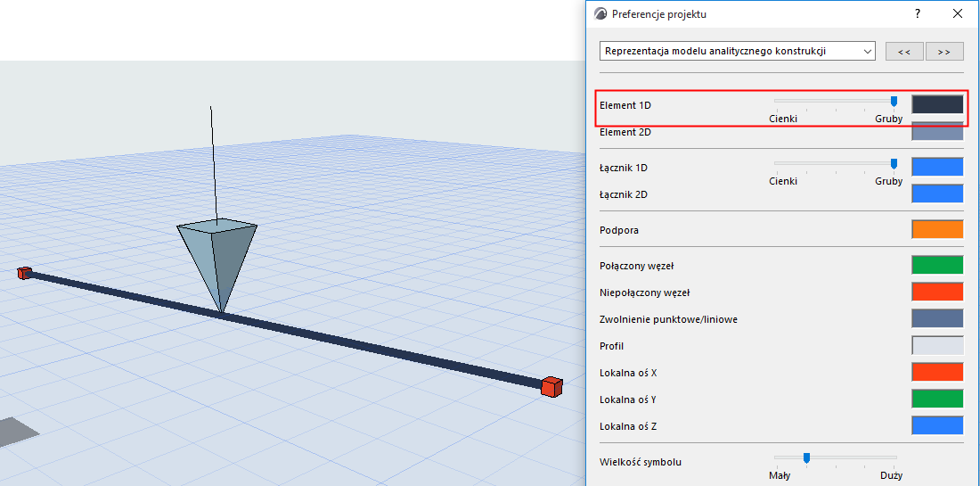Click the Łącznik 2D label
Image resolution: width=980 pixels, height=486 pixels.
pyautogui.click(x=623, y=194)
